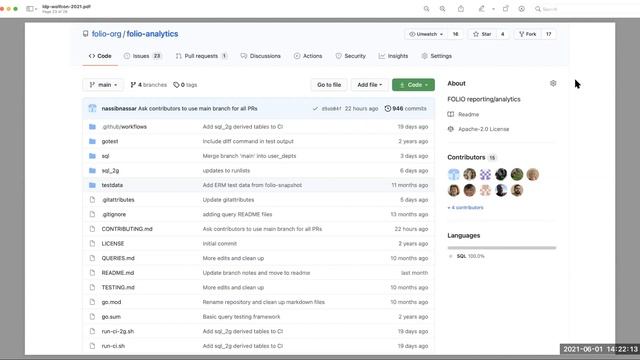Open run-ci-2g.sh file
Image resolution: width=640 pixels, height=360 pixels.
pyautogui.click(x=118, y=331)
